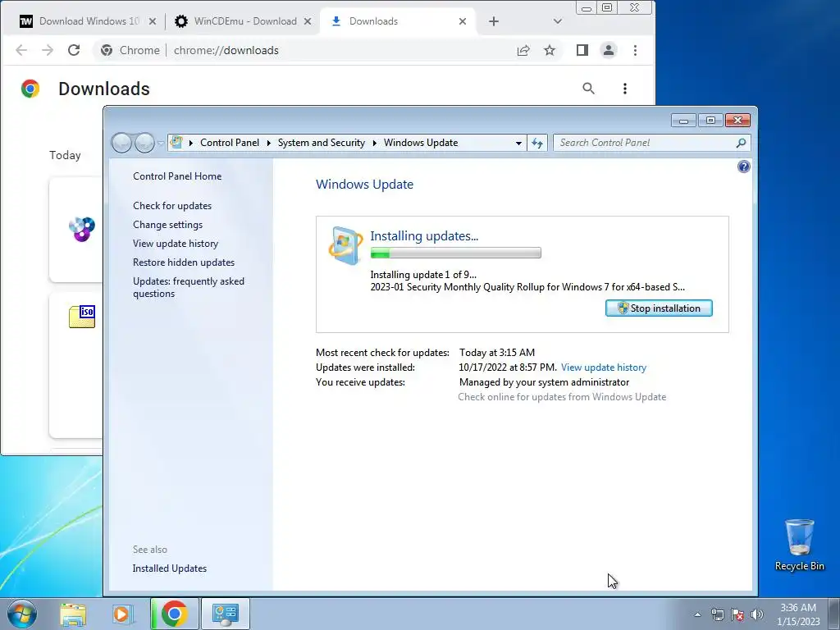Select the Downloads tab in Chrome
Viewport: 840px width, 630px height.
click(x=397, y=21)
